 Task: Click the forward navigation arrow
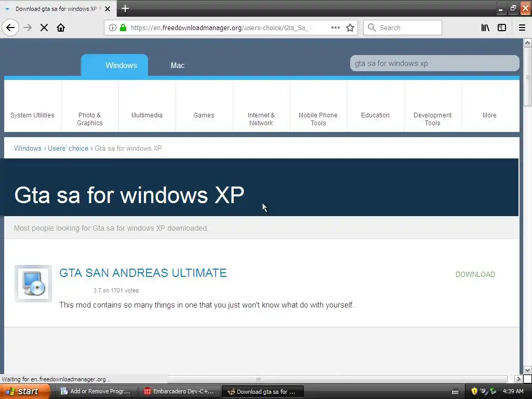coord(28,28)
